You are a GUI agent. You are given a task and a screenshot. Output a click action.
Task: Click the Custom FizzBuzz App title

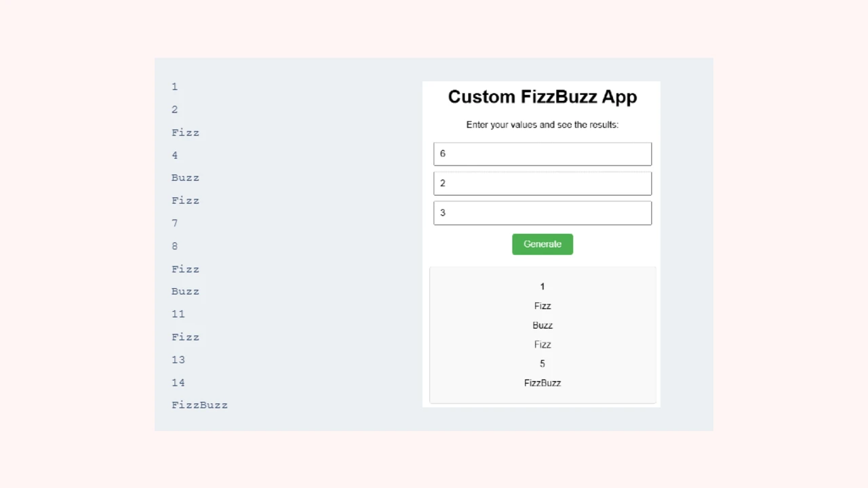click(542, 97)
